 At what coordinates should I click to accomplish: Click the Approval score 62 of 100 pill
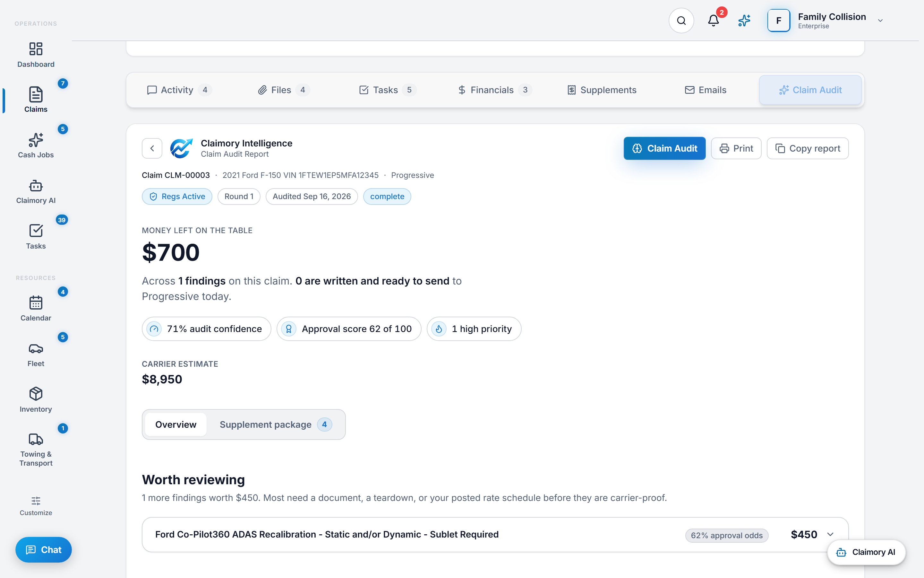click(x=349, y=329)
